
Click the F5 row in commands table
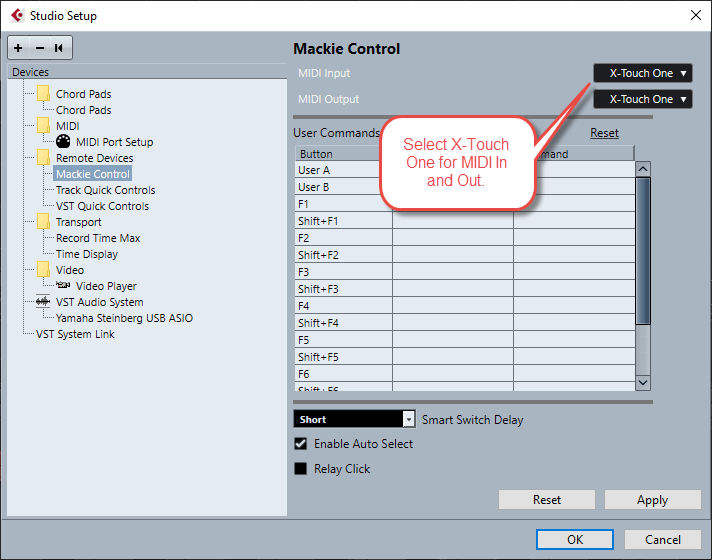pyautogui.click(x=465, y=340)
